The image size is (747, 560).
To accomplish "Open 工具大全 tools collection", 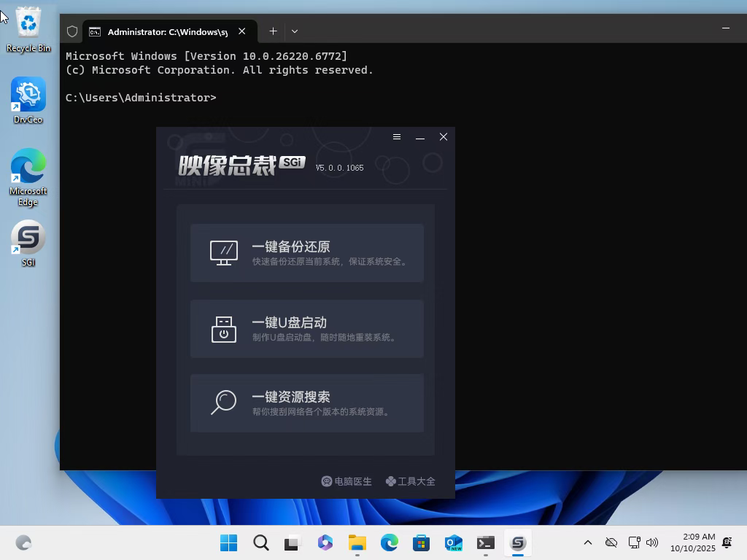I will click(x=410, y=481).
